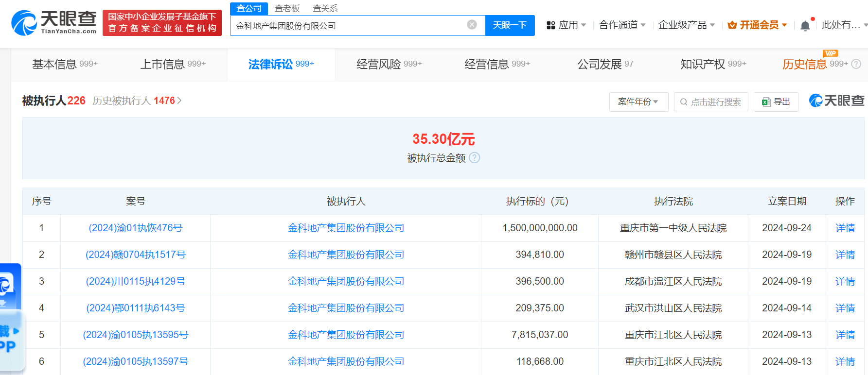Click company name link in row 5
The image size is (868, 375).
[346, 335]
